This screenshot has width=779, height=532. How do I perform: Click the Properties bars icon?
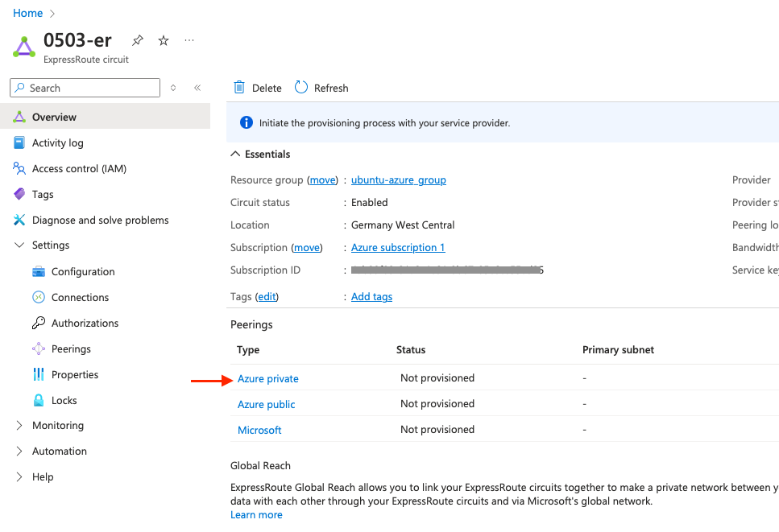pos(38,375)
